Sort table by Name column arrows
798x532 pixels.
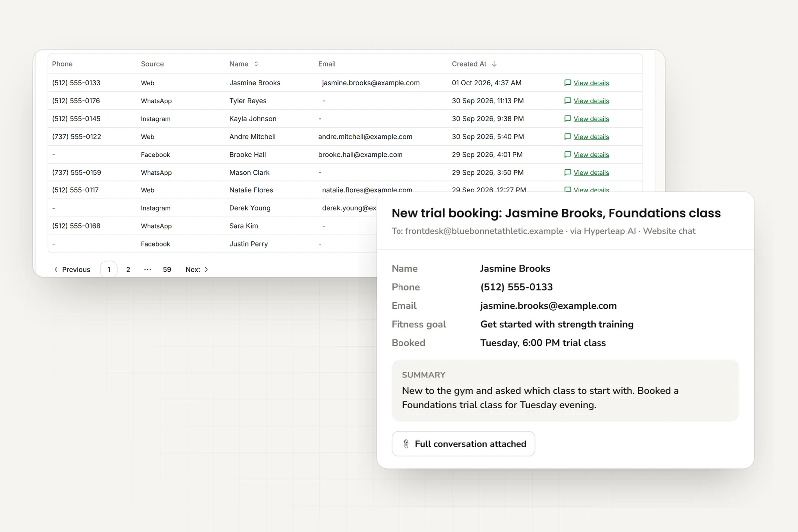click(256, 64)
